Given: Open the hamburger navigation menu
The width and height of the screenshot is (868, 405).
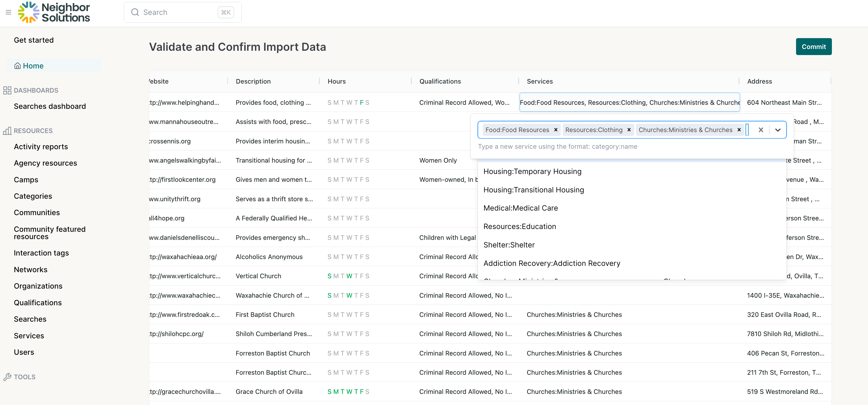Looking at the screenshot, I should click(8, 12).
